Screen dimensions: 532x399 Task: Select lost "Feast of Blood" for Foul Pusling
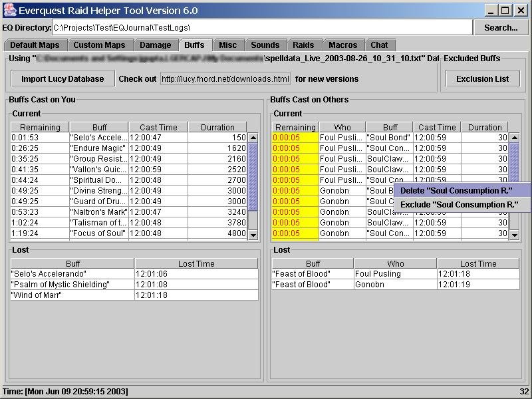click(x=396, y=274)
